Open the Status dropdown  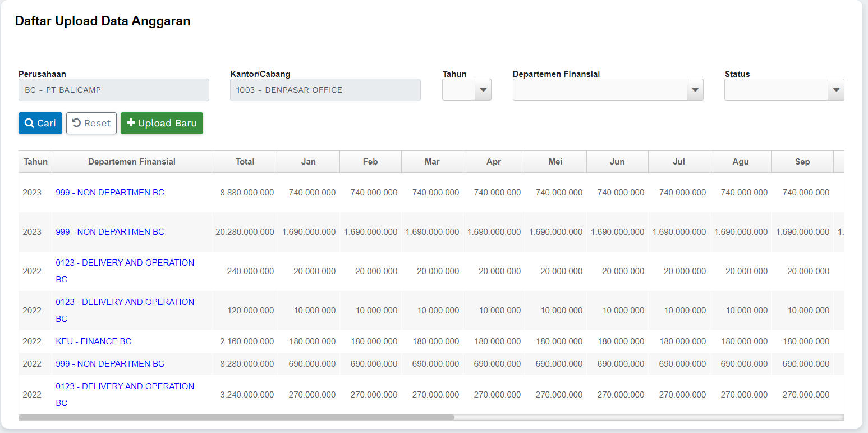pos(836,90)
